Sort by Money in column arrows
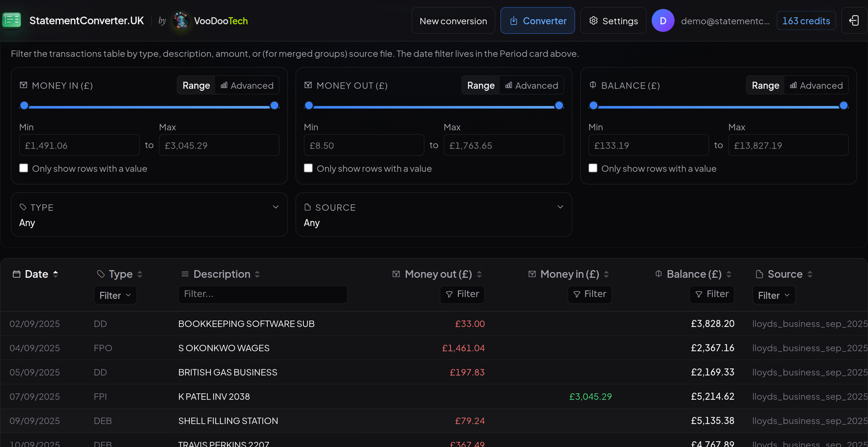The image size is (868, 447). pyautogui.click(x=606, y=274)
